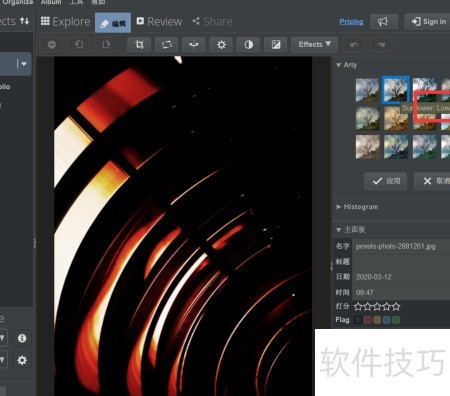The height and width of the screenshot is (396, 450).
Task: Choose the green Flag color swatch
Action: point(396,320)
